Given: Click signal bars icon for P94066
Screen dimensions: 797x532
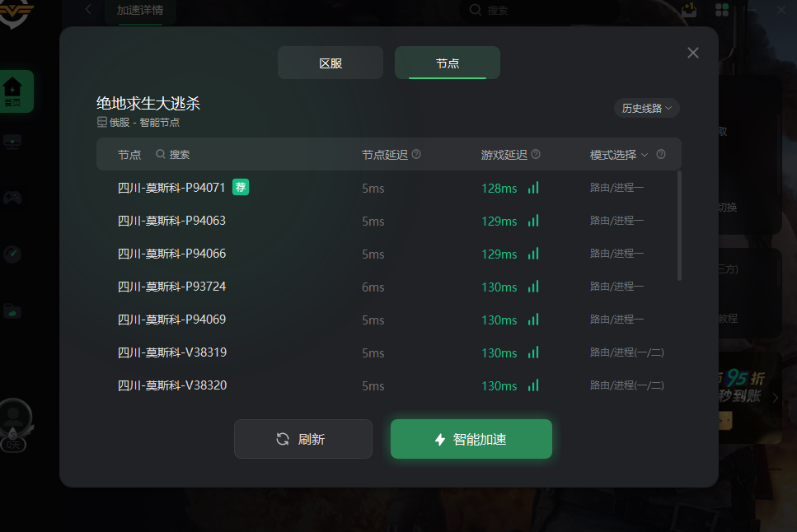Looking at the screenshot, I should point(533,254).
